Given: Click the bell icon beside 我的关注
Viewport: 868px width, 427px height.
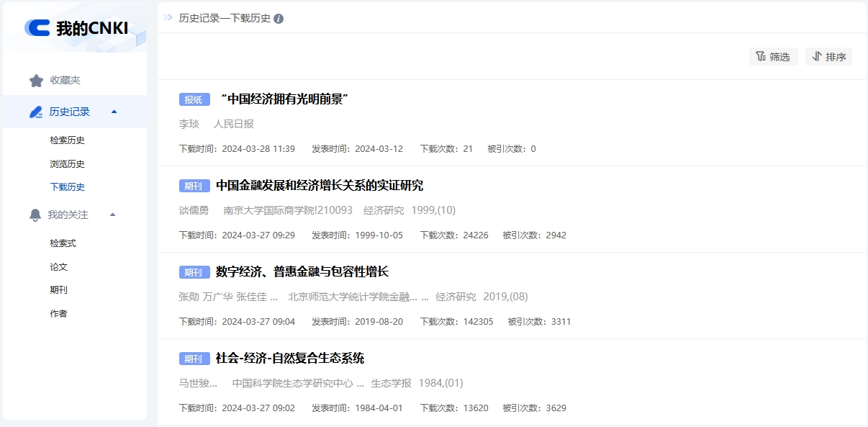Looking at the screenshot, I should [35, 215].
